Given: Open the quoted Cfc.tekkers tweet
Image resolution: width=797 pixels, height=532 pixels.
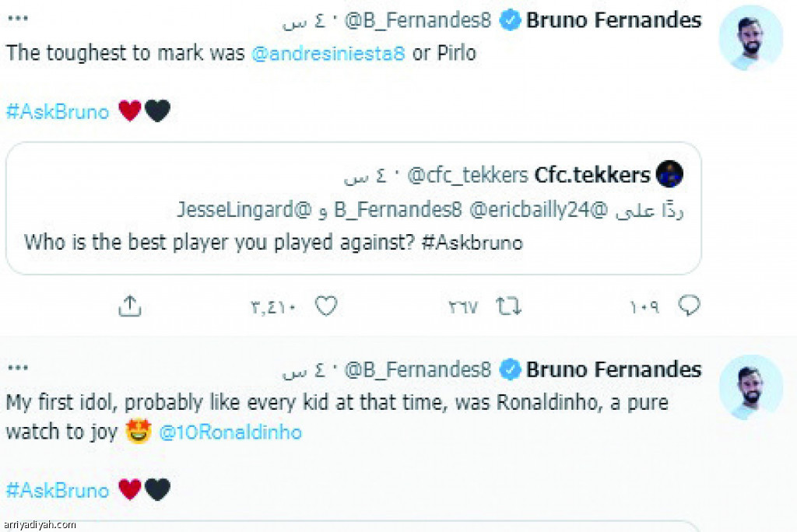Looking at the screenshot, I should tap(354, 208).
